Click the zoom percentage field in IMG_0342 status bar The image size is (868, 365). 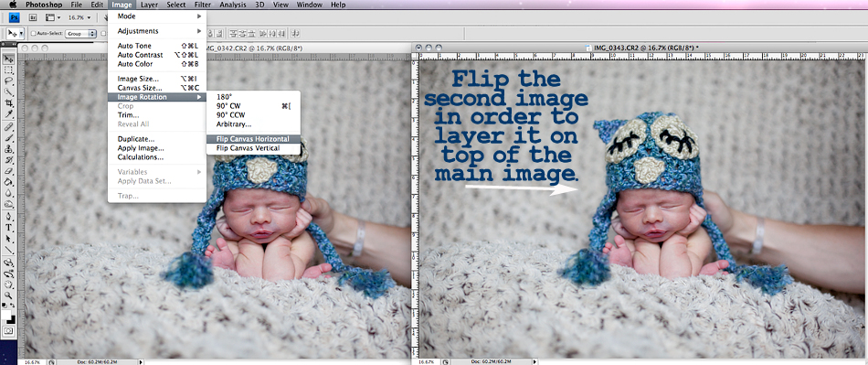(31, 361)
